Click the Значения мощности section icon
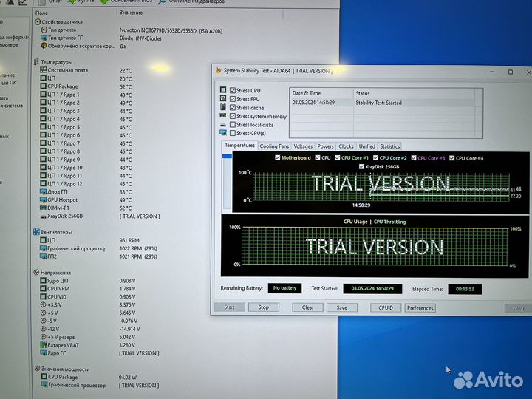This screenshot has height=399, width=532. click(38, 368)
